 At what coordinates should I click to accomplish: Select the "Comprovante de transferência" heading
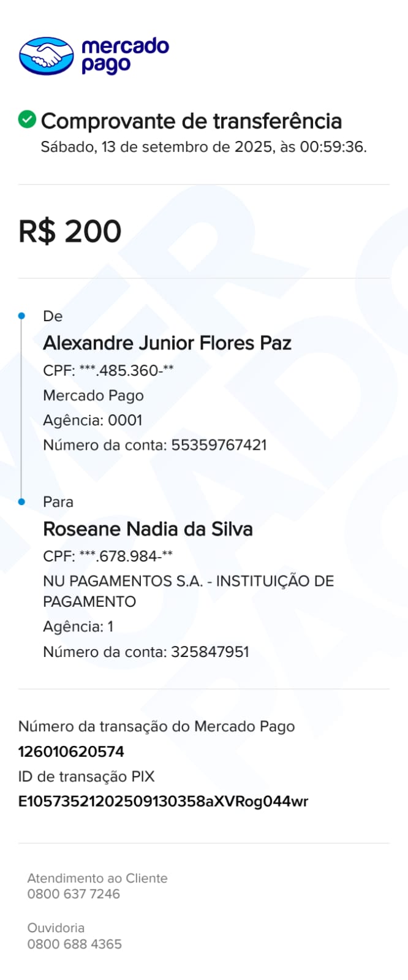[191, 121]
